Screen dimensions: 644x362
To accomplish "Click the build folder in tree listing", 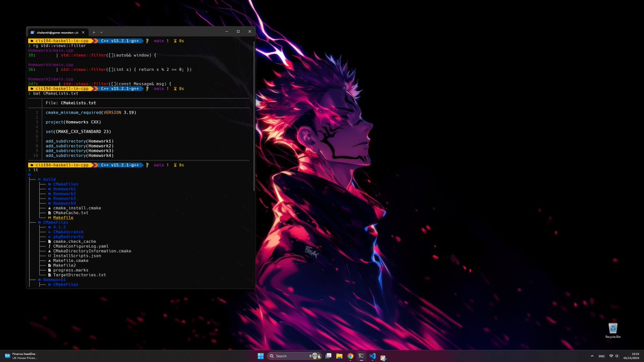I will 49,179.
